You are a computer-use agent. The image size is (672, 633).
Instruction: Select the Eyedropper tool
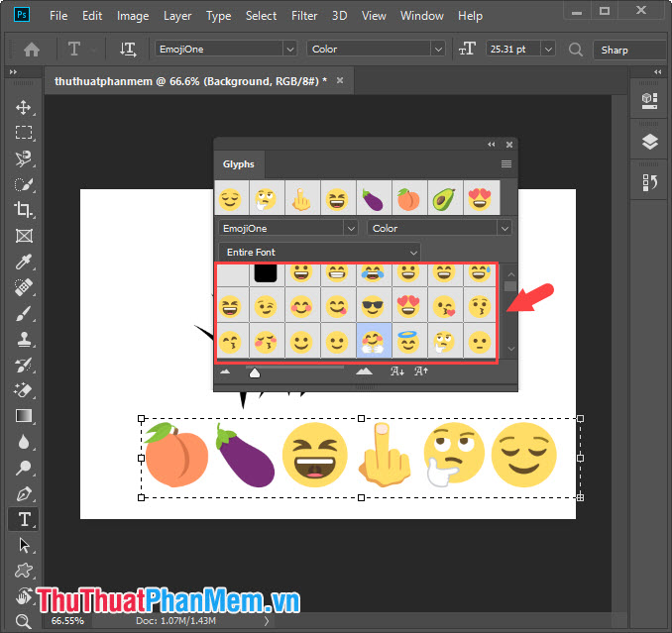pos(24,262)
